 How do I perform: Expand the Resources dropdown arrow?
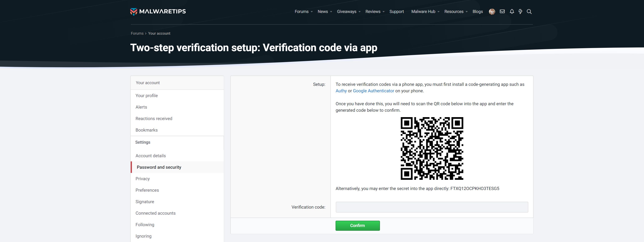coord(466,12)
